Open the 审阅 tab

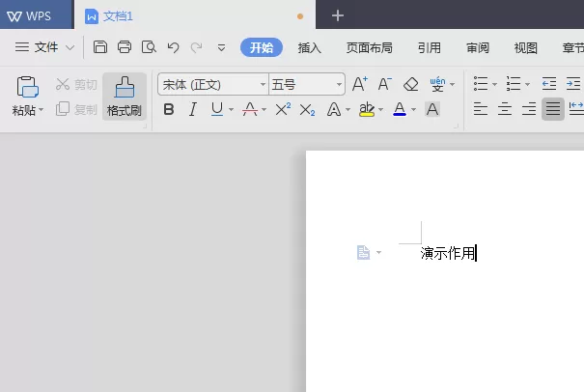[x=478, y=47]
